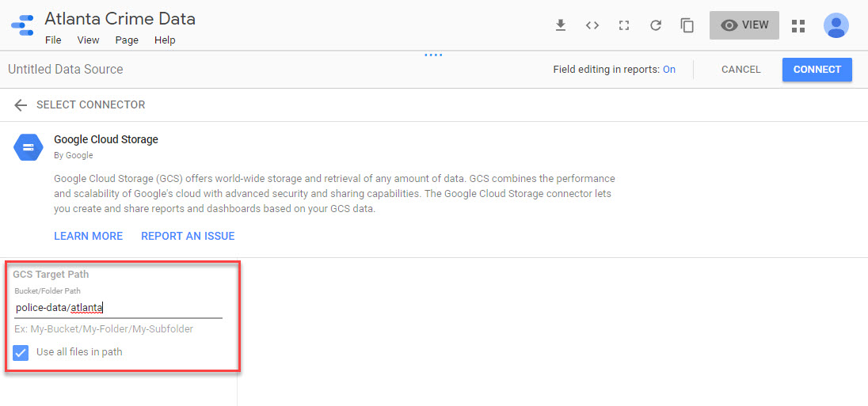Click the Data Studio logo icon
The image size is (868, 406).
coord(23,25)
